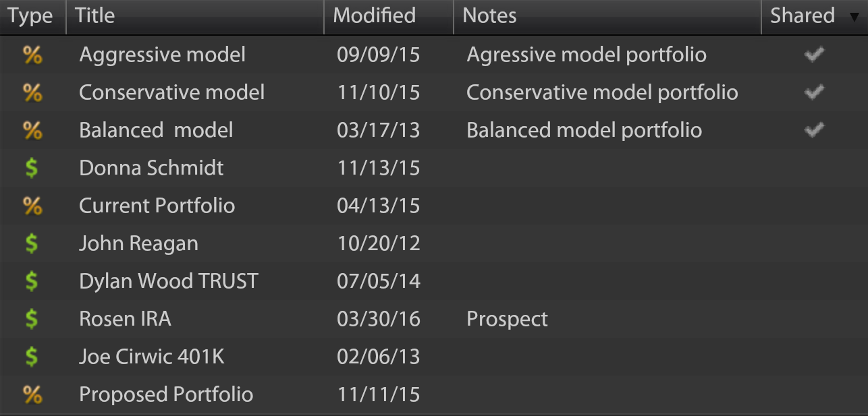Toggle the Shared checkmark for Aggressive model
868x416 pixels.
tap(815, 55)
